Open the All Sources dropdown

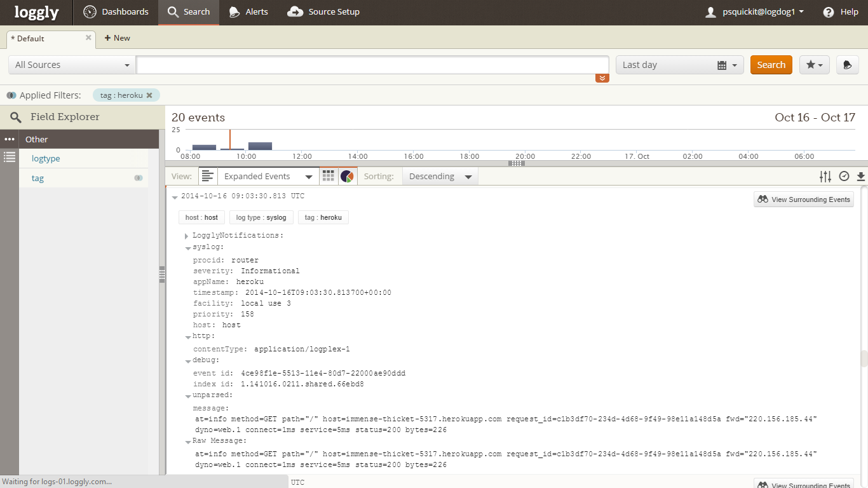72,65
